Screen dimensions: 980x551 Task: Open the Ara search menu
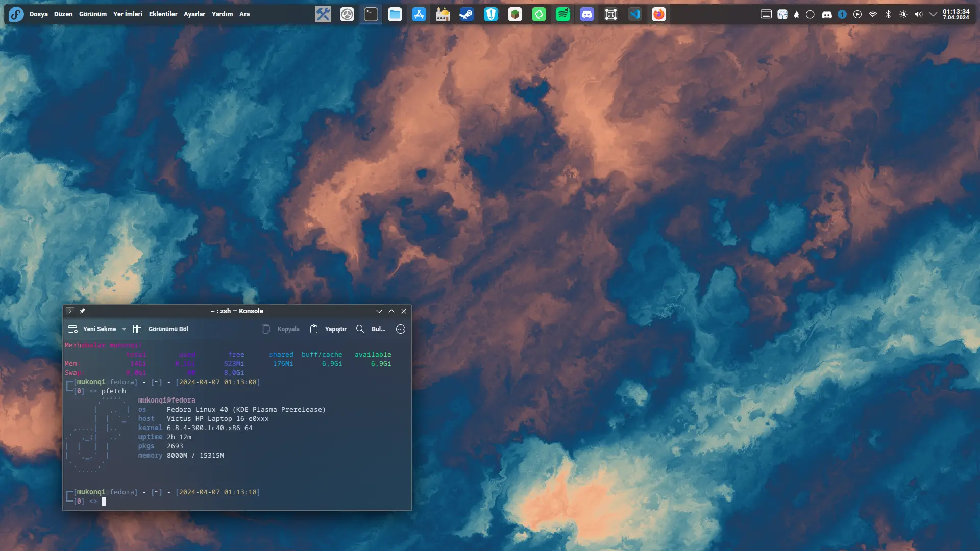(x=244, y=14)
